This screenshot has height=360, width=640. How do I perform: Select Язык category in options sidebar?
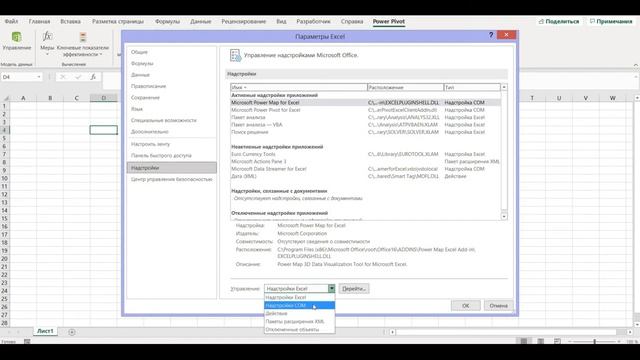click(171, 109)
